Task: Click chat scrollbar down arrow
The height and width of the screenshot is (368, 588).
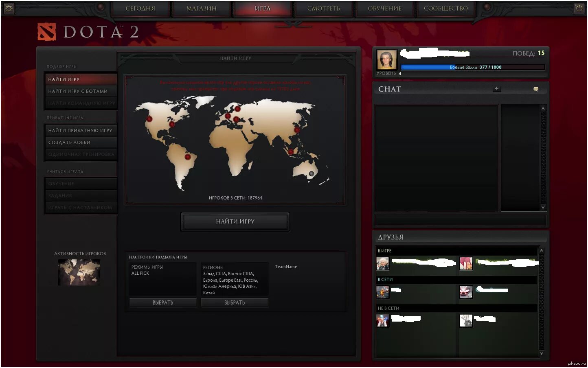Action: click(543, 207)
